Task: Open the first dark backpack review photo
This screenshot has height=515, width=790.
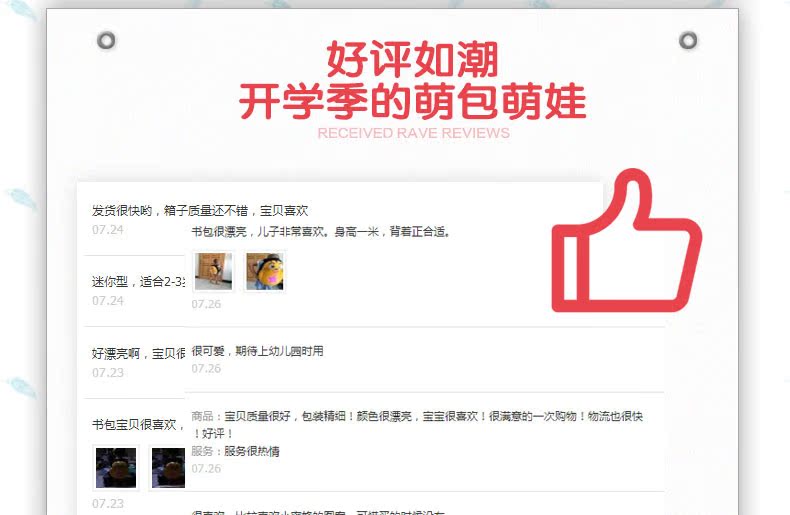Action: click(x=116, y=468)
